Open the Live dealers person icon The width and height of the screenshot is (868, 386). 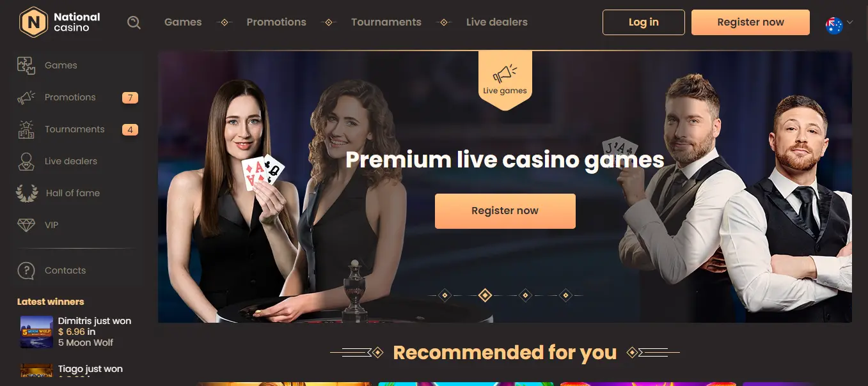[x=26, y=161]
